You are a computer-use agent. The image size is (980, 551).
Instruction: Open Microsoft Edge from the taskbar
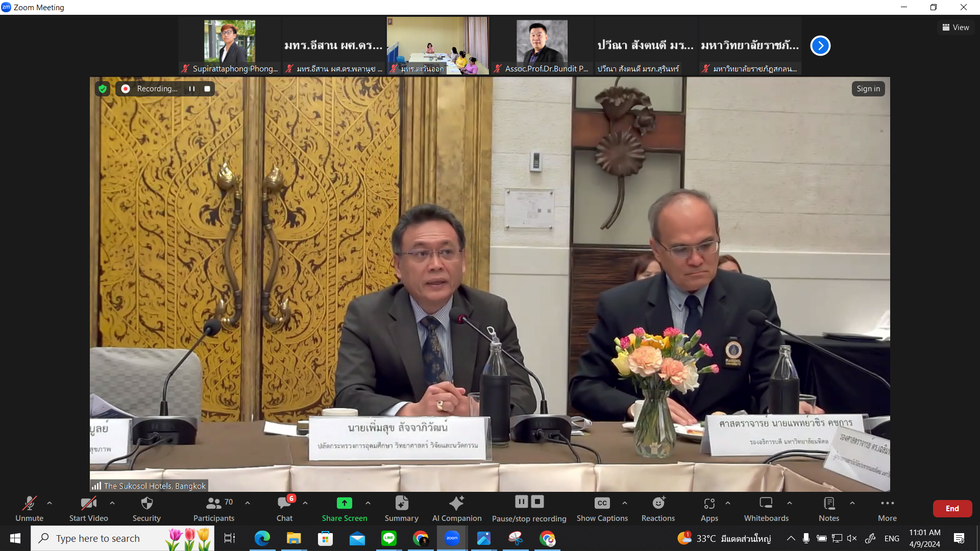262,538
